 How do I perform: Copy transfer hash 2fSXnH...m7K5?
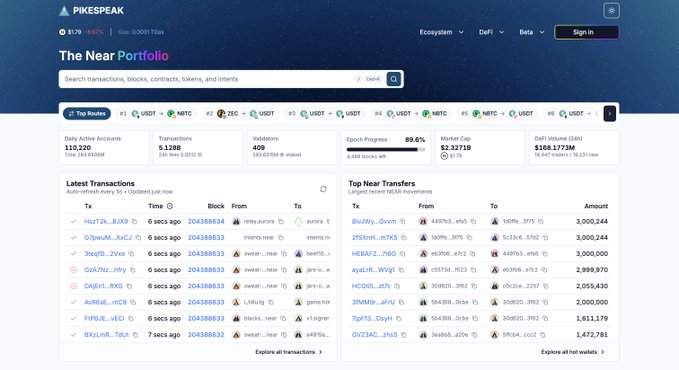(404, 237)
